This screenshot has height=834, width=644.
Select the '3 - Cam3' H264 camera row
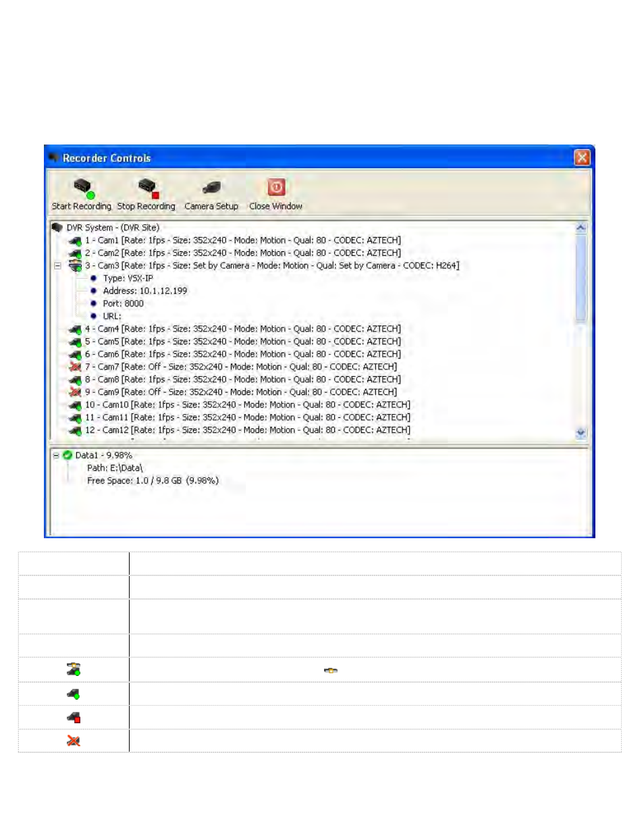point(272,266)
